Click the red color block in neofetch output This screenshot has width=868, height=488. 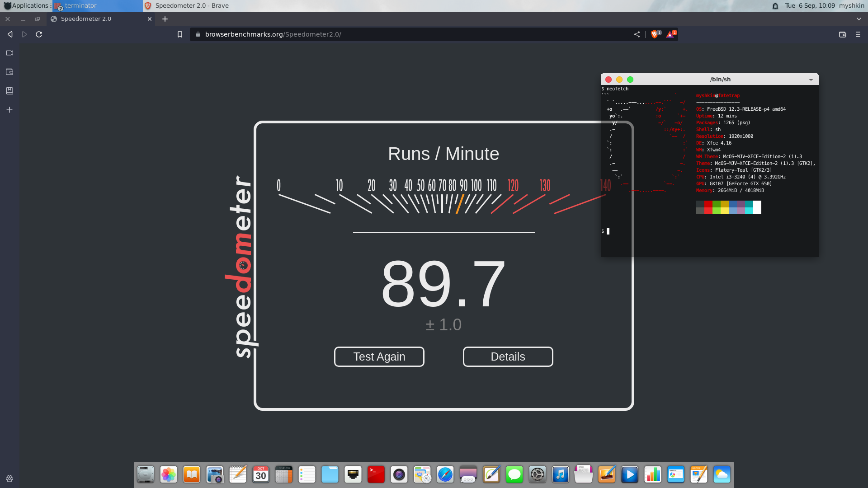tap(708, 207)
